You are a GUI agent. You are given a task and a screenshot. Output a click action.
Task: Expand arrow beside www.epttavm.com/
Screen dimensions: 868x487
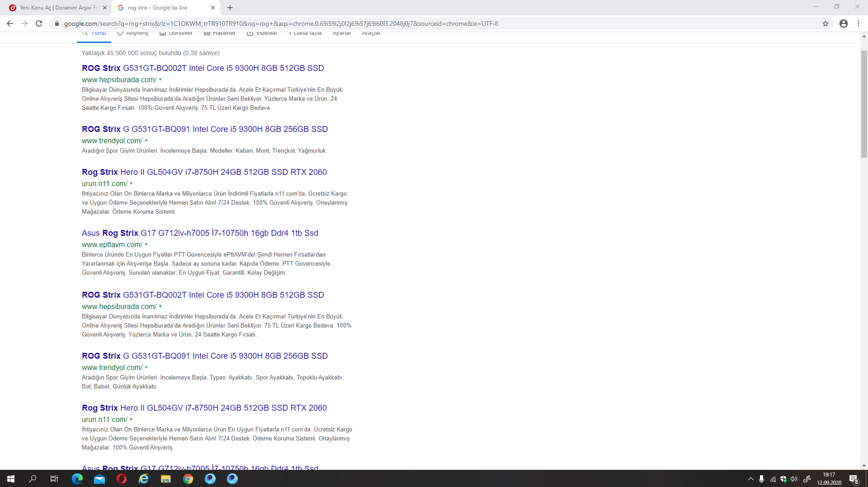click(x=146, y=244)
